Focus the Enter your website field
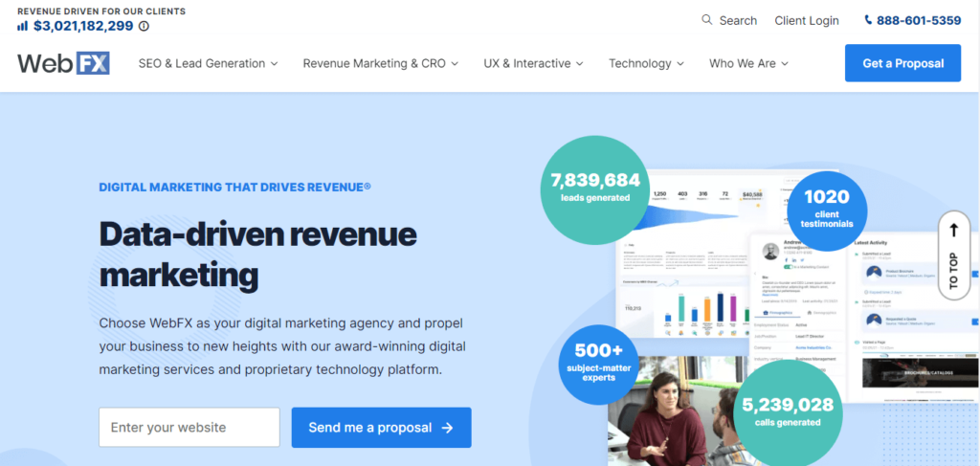This screenshot has height=466, width=980. coord(189,428)
